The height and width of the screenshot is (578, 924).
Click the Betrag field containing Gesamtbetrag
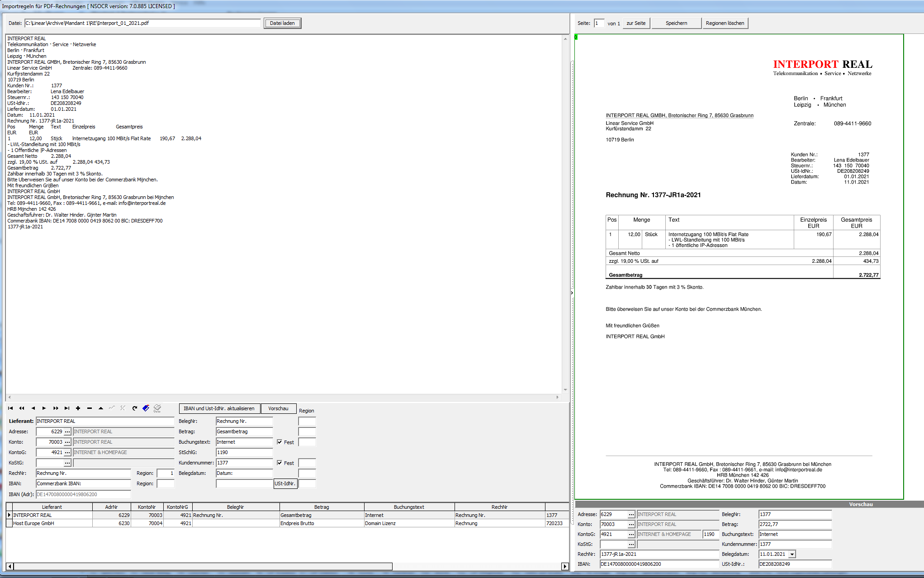click(x=244, y=431)
